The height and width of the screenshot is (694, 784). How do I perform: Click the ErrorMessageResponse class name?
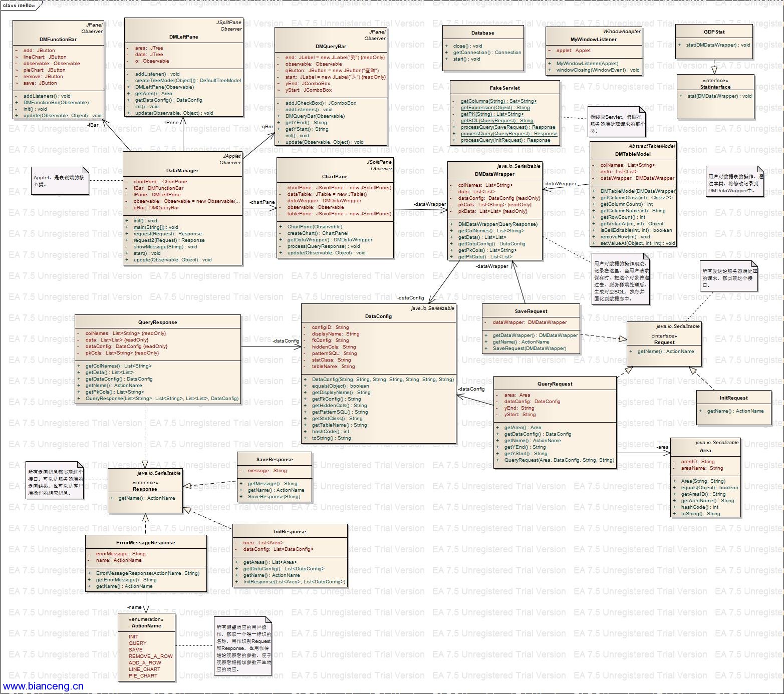click(145, 543)
